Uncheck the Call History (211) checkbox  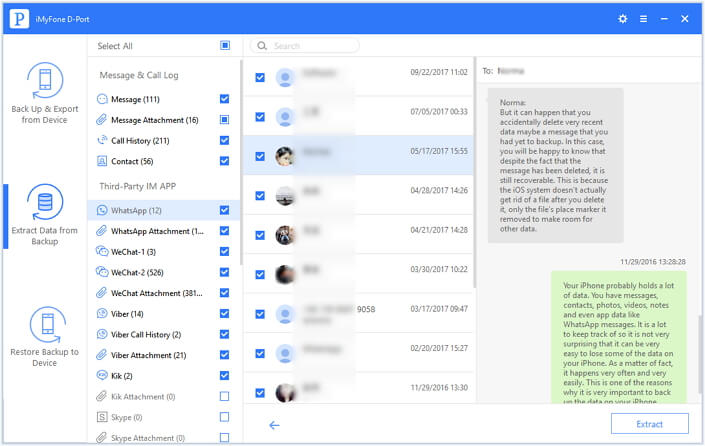(224, 140)
